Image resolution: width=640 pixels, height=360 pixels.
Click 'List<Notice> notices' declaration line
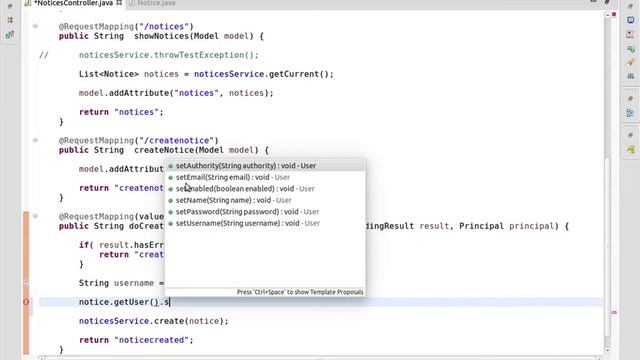[206, 74]
